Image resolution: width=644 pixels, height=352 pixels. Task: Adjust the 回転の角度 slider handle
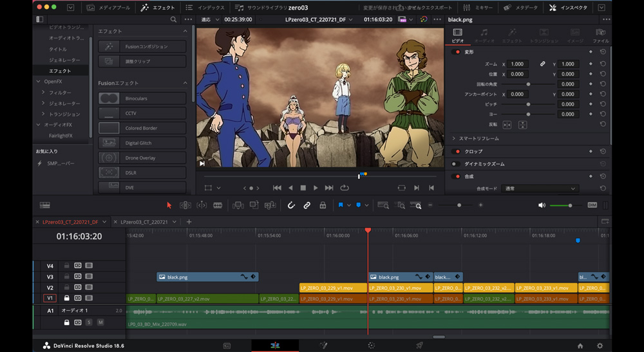point(529,84)
